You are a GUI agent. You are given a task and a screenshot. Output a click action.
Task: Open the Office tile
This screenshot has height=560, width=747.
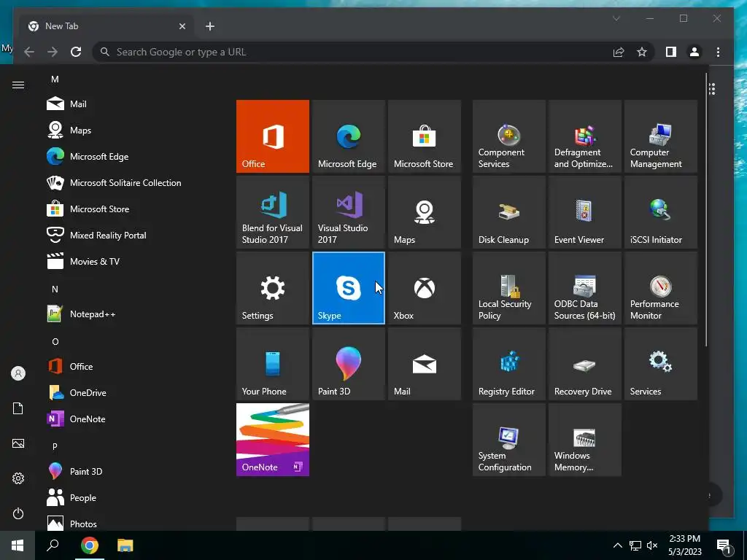pos(273,136)
